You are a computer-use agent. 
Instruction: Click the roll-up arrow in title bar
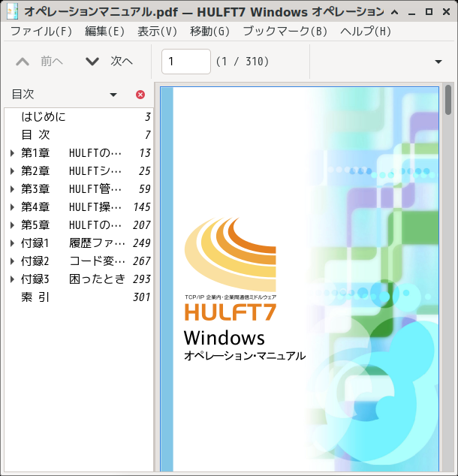(x=395, y=12)
